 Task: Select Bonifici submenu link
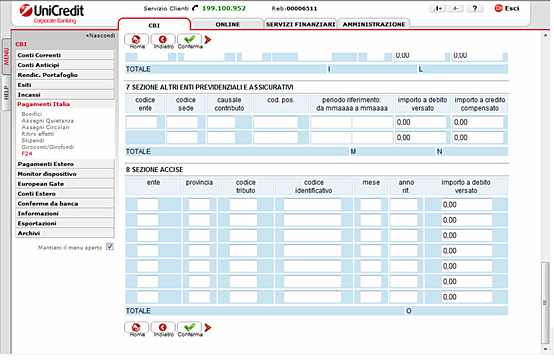[32, 114]
